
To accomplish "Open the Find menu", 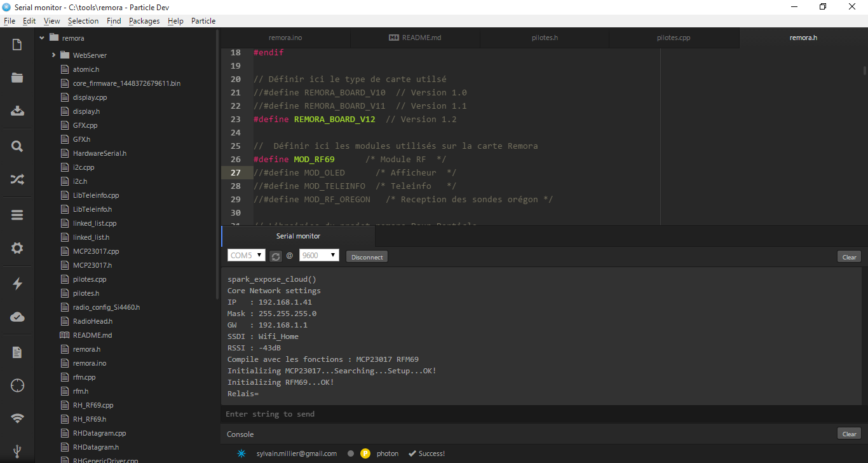I will [x=114, y=21].
